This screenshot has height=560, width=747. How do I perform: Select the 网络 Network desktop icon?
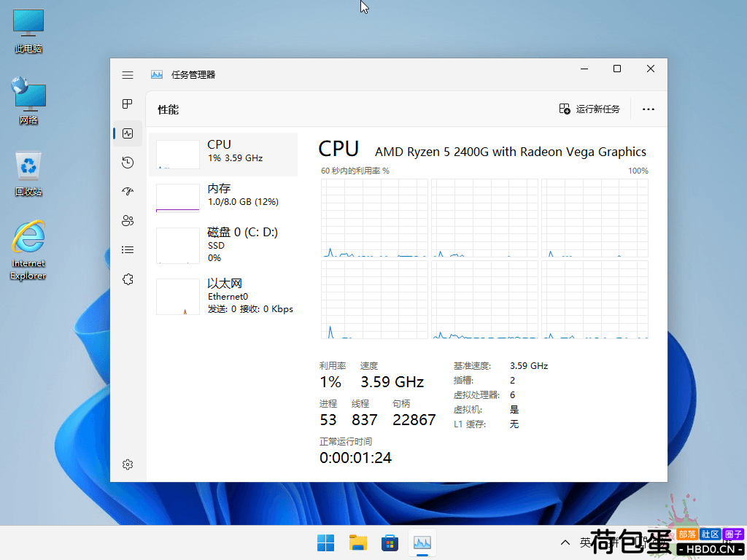click(28, 101)
